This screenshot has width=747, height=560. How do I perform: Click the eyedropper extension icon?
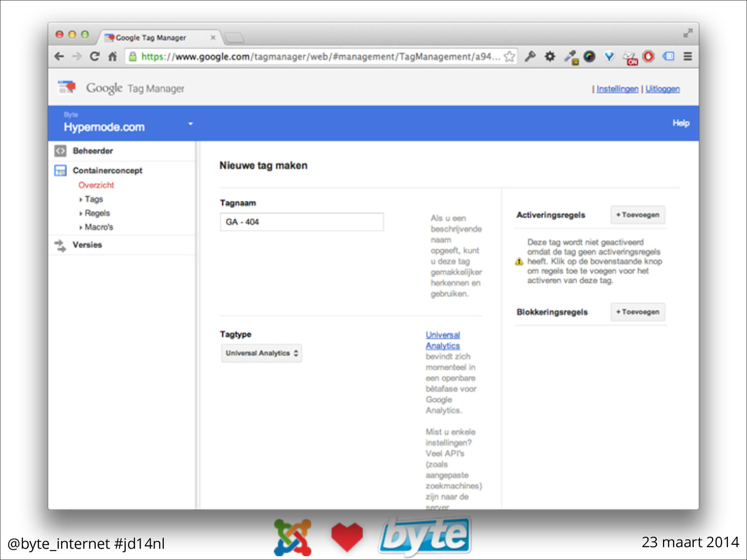(571, 57)
